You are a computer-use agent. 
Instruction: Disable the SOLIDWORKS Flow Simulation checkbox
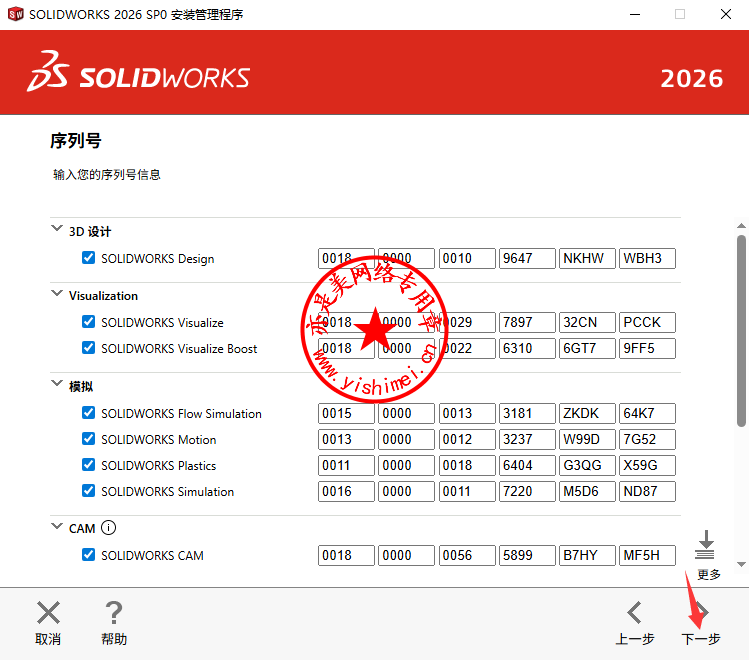point(89,413)
